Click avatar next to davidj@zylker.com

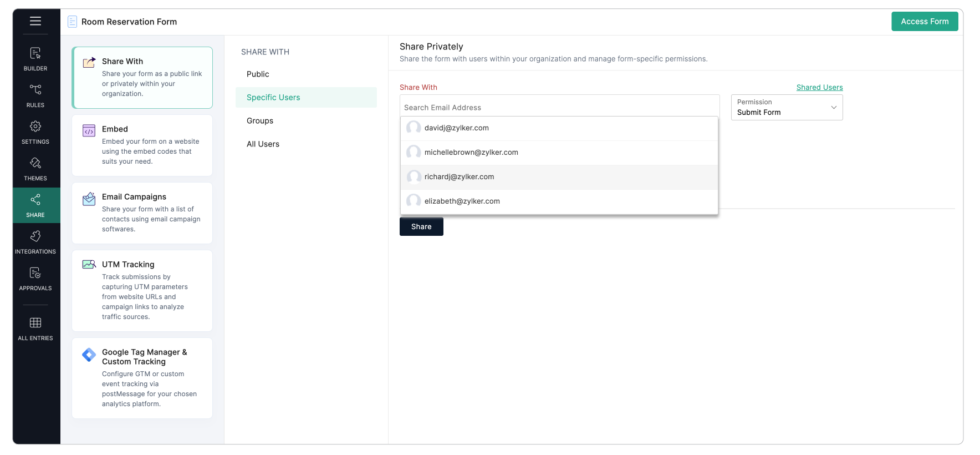click(x=414, y=128)
